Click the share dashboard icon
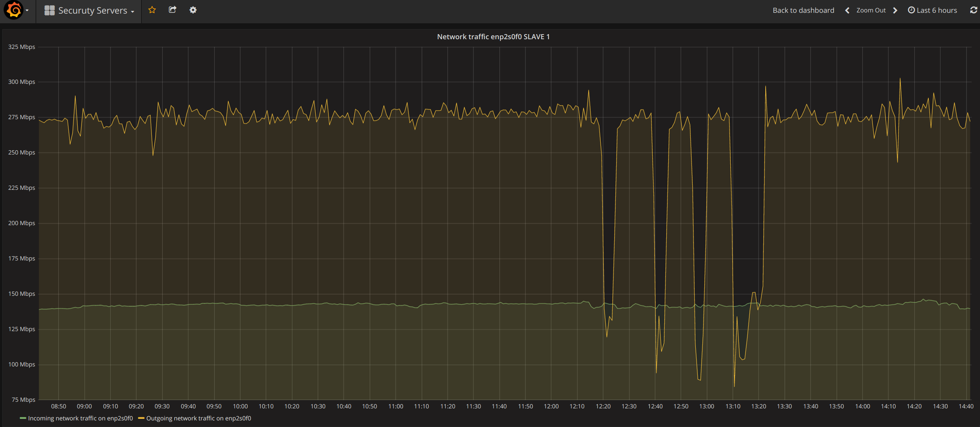The height and width of the screenshot is (427, 980). tap(173, 10)
